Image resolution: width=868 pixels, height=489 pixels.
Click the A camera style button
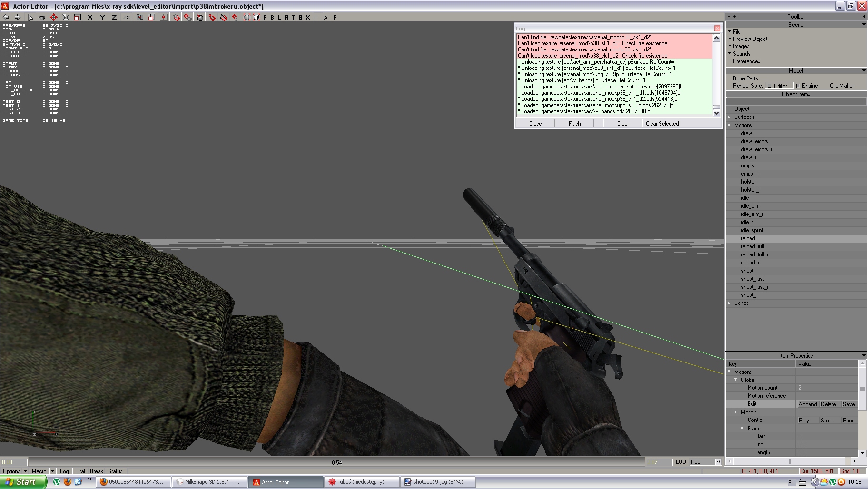click(x=326, y=17)
